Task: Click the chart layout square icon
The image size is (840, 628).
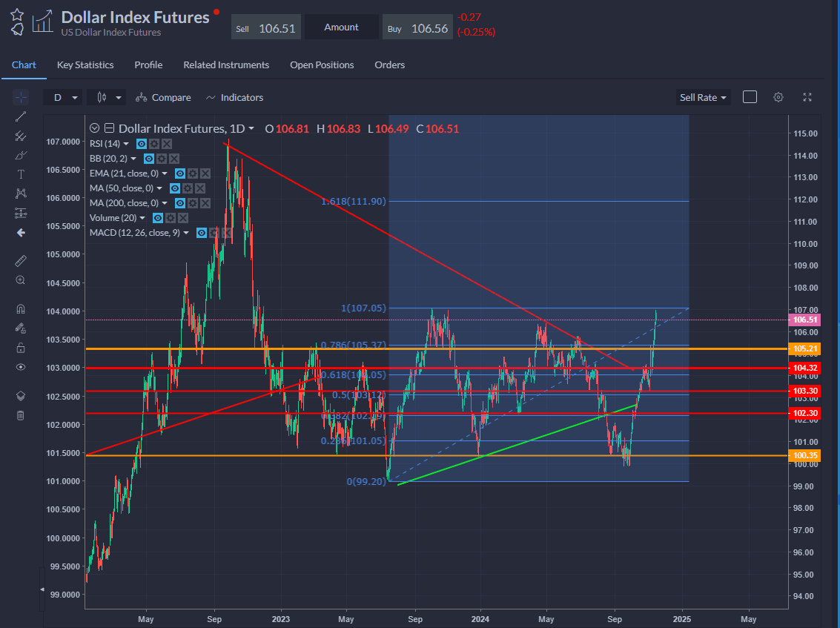Action: pos(750,97)
